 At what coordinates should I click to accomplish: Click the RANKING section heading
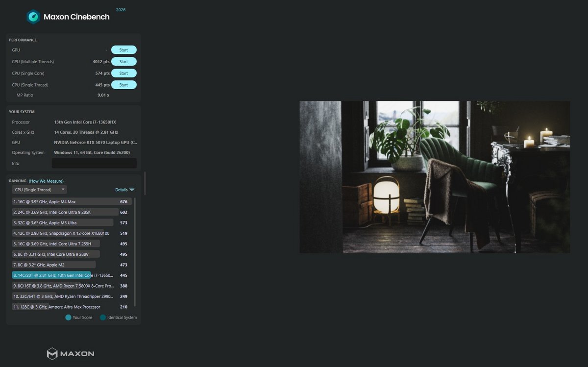coord(18,181)
